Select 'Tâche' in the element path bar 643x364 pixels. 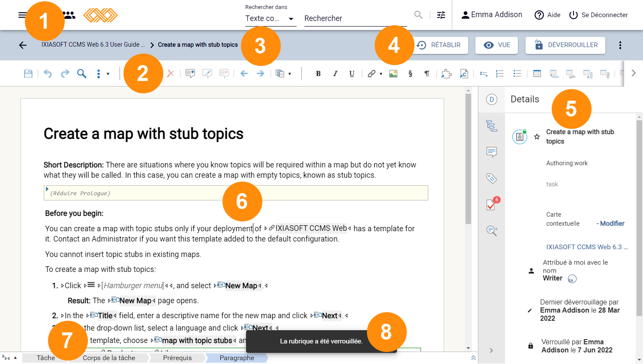[x=45, y=358]
